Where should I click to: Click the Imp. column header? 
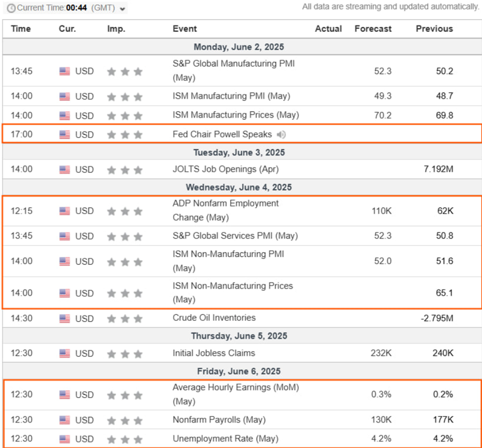[x=116, y=29]
